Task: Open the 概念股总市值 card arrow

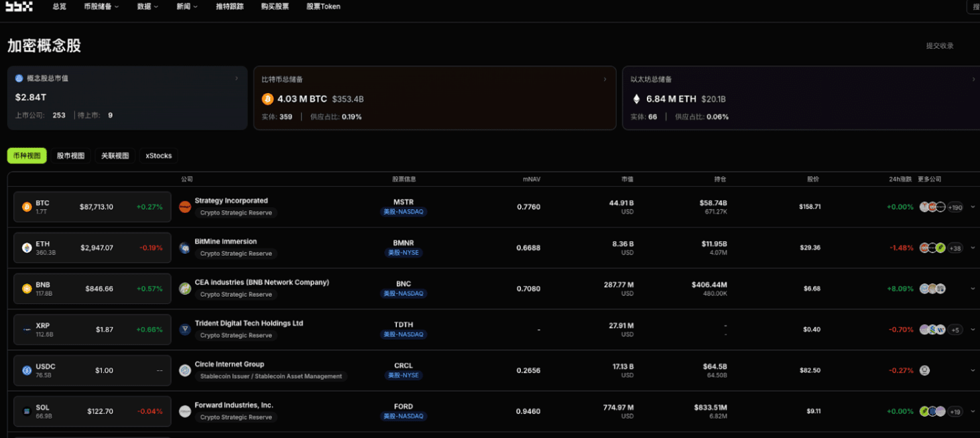Action: pyautogui.click(x=237, y=78)
